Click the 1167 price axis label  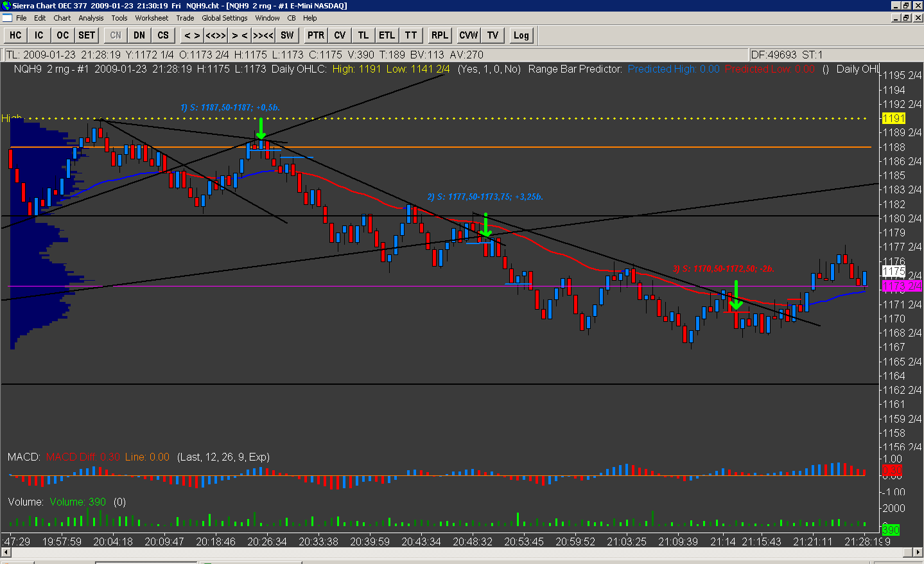pyautogui.click(x=894, y=348)
